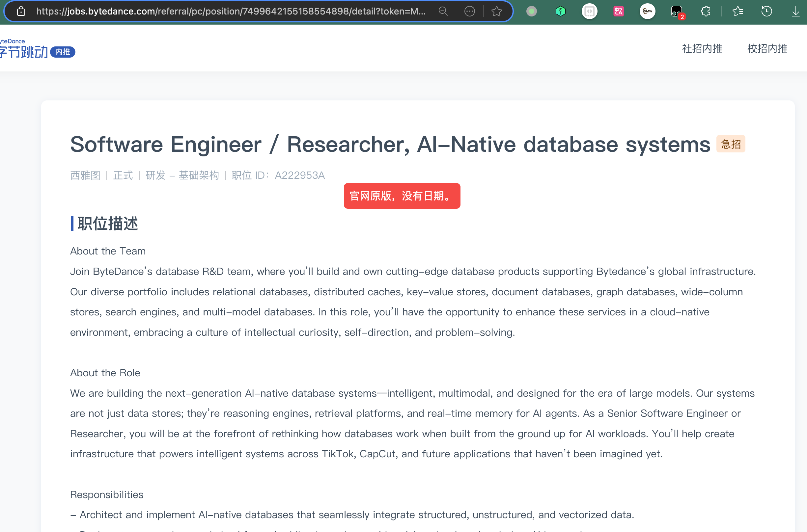Click the blue 内推 badge beside logo

pos(63,52)
